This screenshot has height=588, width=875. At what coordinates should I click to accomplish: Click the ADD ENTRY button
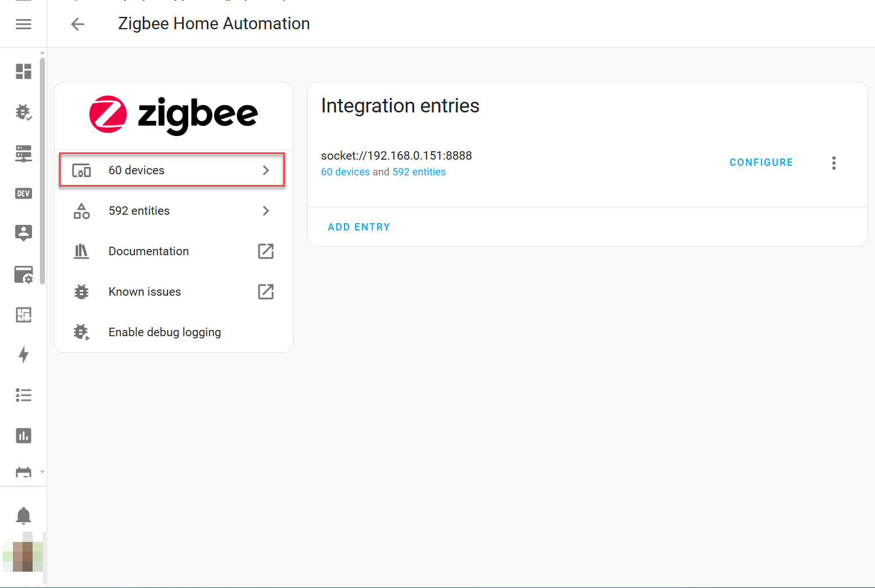[x=359, y=227]
